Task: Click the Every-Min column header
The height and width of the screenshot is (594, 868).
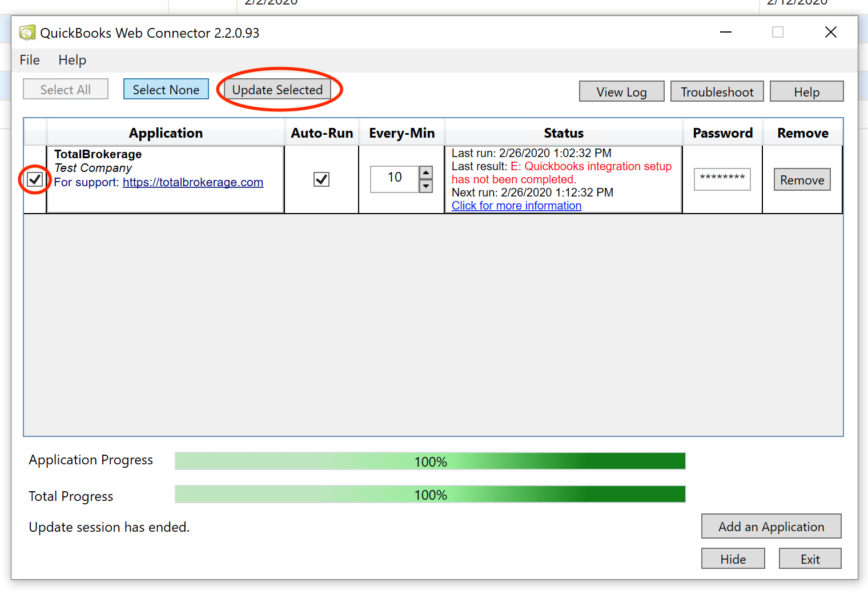Action: point(402,133)
